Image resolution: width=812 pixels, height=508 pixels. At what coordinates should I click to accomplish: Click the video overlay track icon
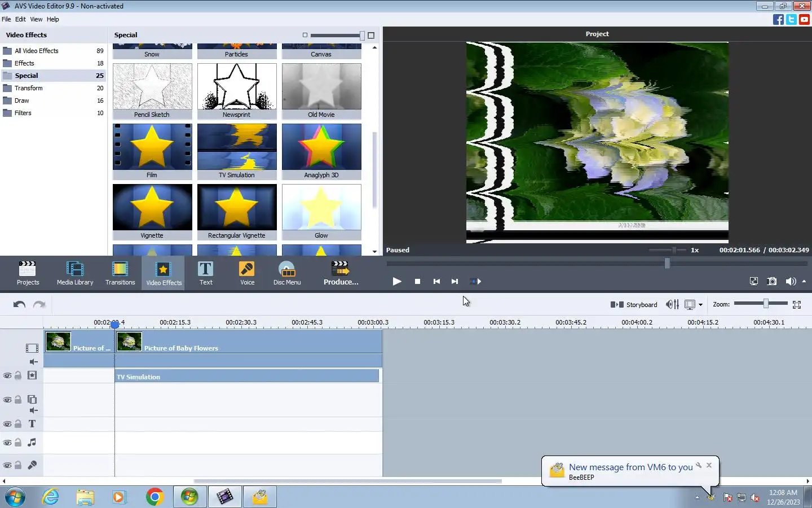pyautogui.click(x=32, y=400)
